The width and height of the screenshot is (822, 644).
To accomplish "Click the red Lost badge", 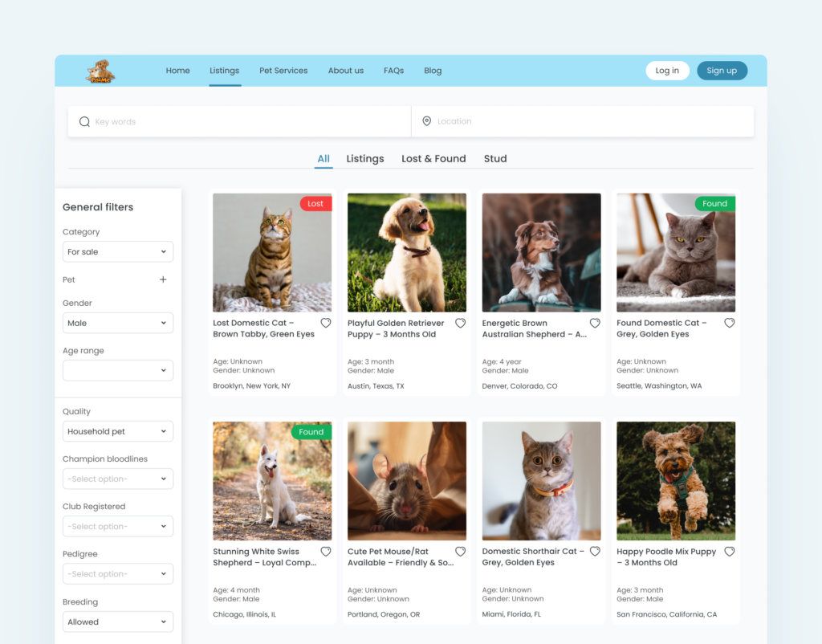I will click(x=315, y=203).
